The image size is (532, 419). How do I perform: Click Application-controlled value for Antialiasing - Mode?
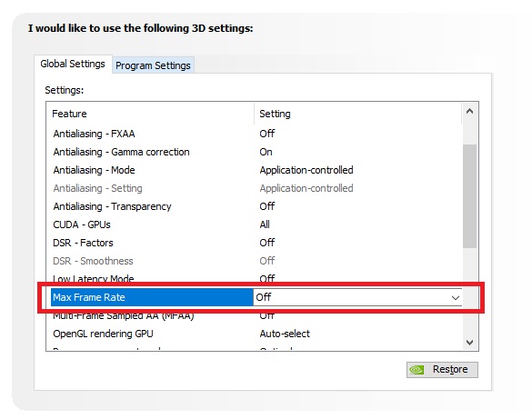(x=306, y=170)
